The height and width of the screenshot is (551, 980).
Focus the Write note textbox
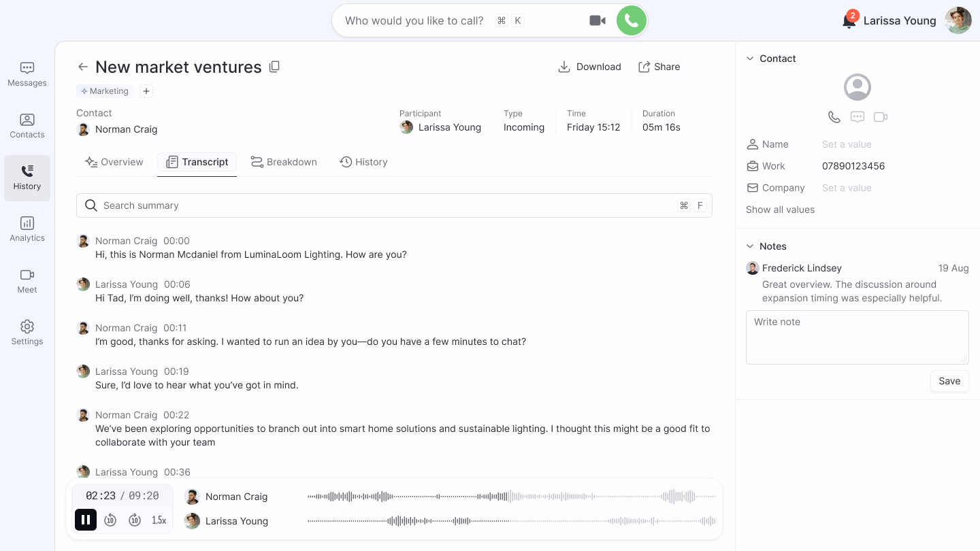[x=857, y=337]
